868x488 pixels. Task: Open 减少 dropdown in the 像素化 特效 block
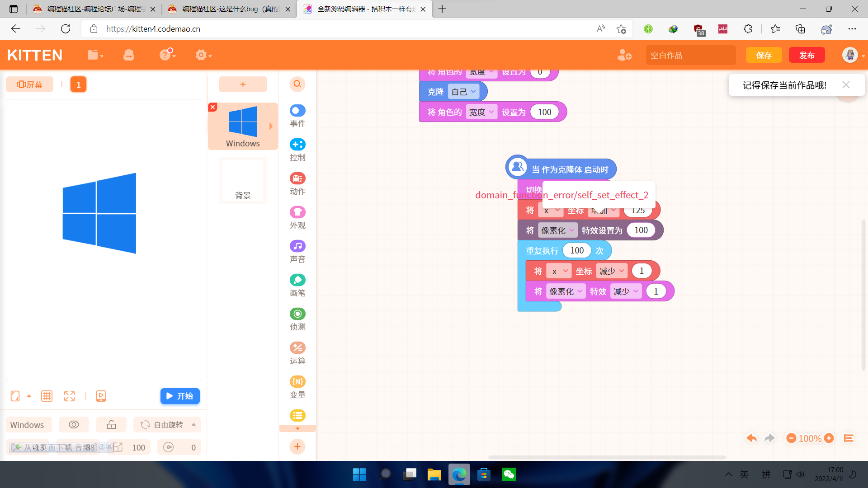tap(626, 291)
